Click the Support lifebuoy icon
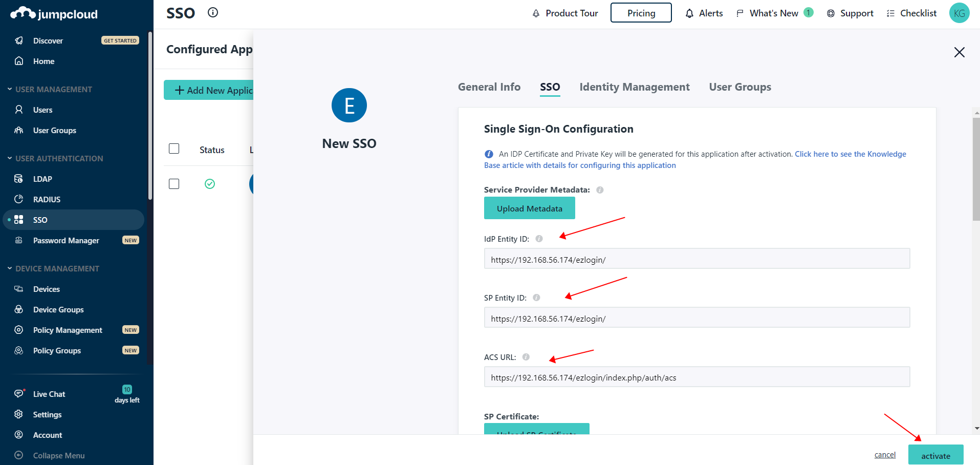Screen dimensions: 980x465 coord(831,13)
